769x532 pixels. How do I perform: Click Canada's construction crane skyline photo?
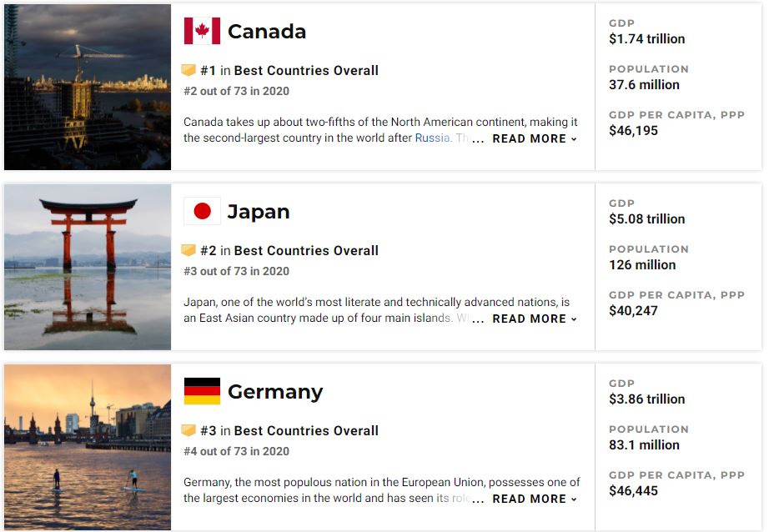click(x=88, y=87)
